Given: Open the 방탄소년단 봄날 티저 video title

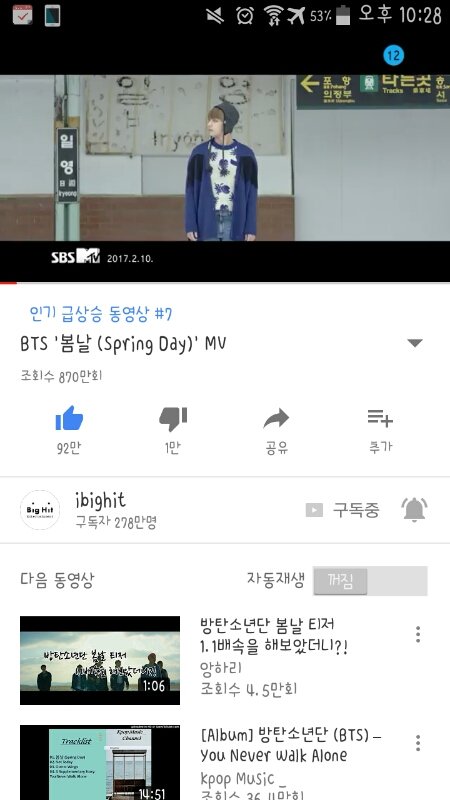Looking at the screenshot, I should point(274,636).
